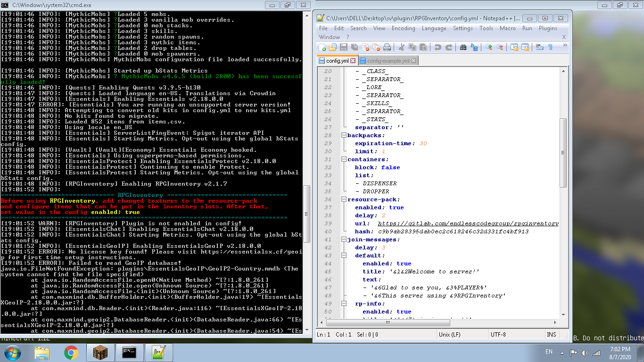Click the Find and Replace icon
644x362 pixels.
point(474,47)
